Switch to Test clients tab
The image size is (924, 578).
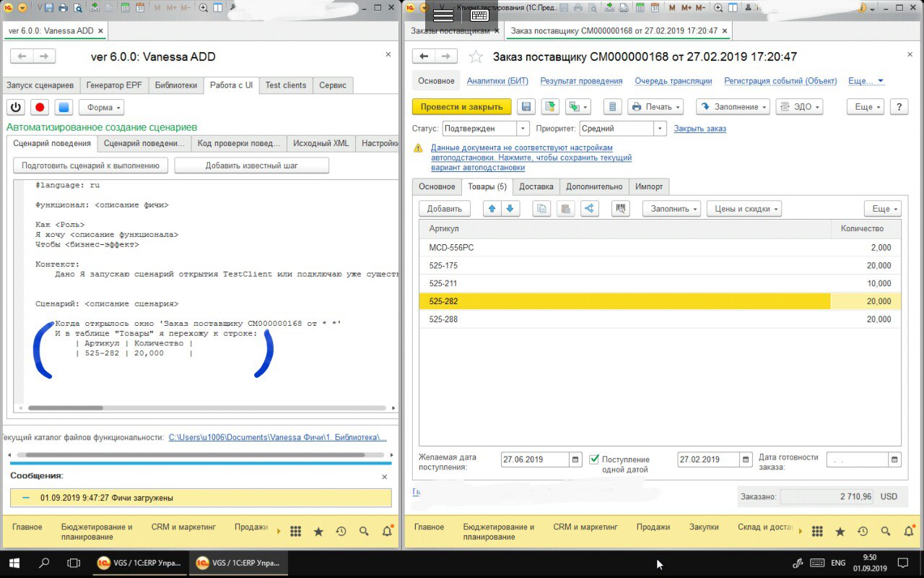coord(286,85)
